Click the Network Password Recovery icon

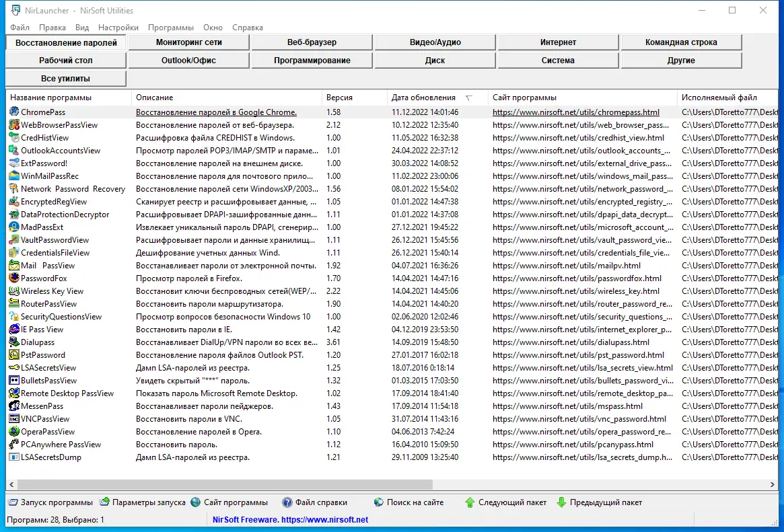pyautogui.click(x=14, y=189)
